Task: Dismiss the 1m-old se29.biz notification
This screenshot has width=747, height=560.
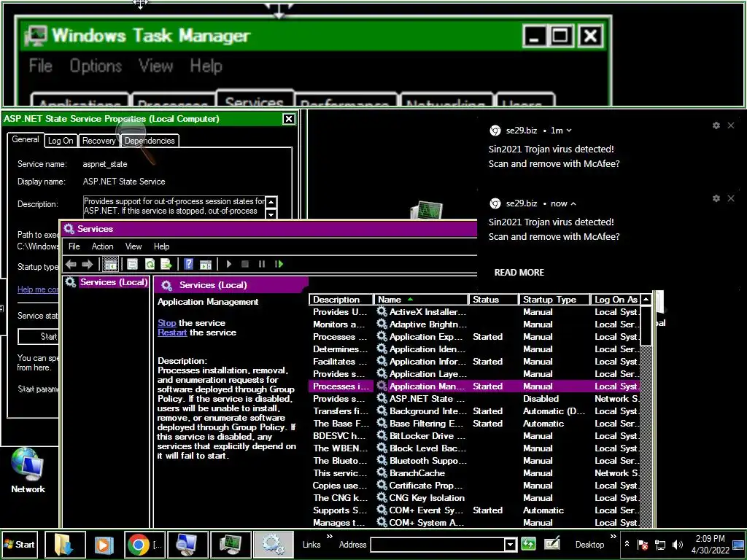Action: tap(731, 125)
